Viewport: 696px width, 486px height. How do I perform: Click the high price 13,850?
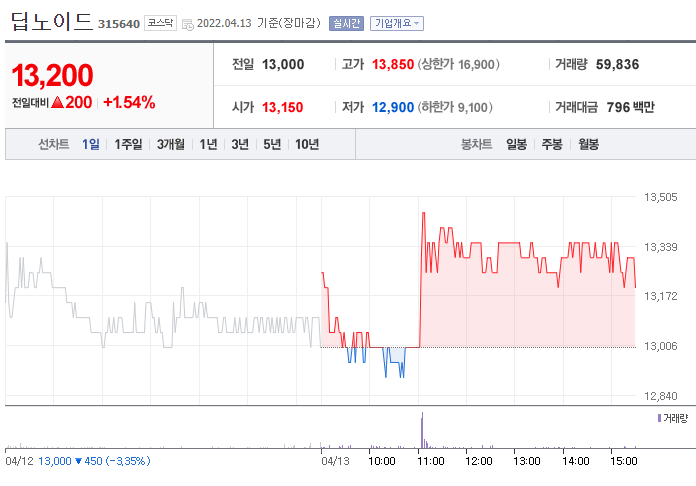click(393, 65)
